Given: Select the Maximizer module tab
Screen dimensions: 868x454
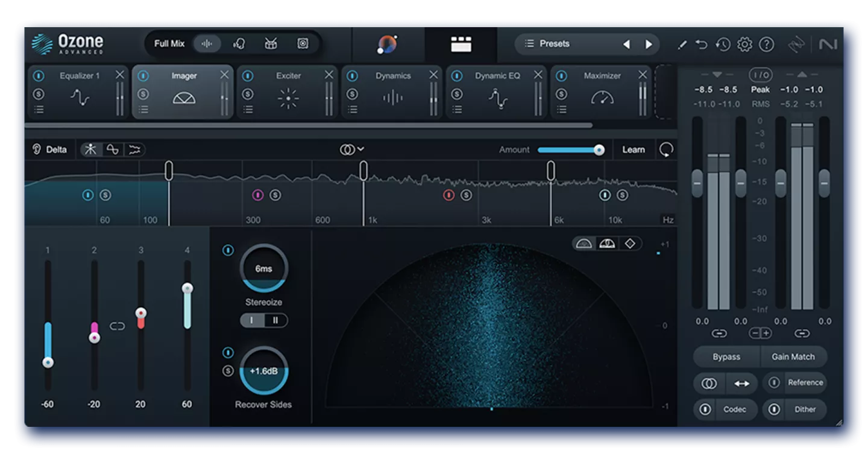Looking at the screenshot, I should (601, 92).
